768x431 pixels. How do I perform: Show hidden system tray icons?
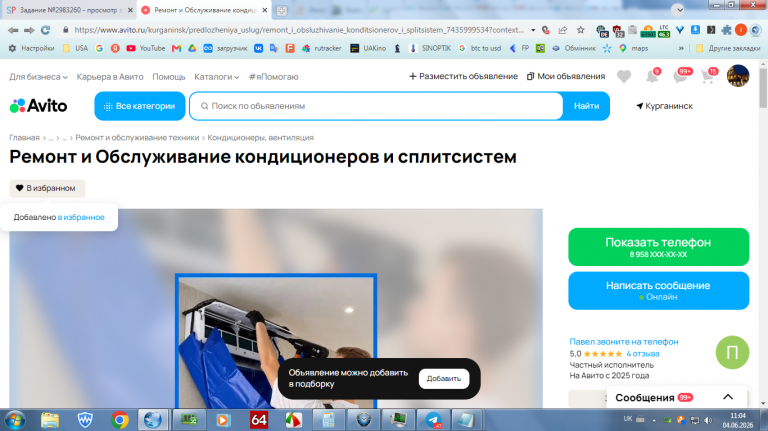653,420
